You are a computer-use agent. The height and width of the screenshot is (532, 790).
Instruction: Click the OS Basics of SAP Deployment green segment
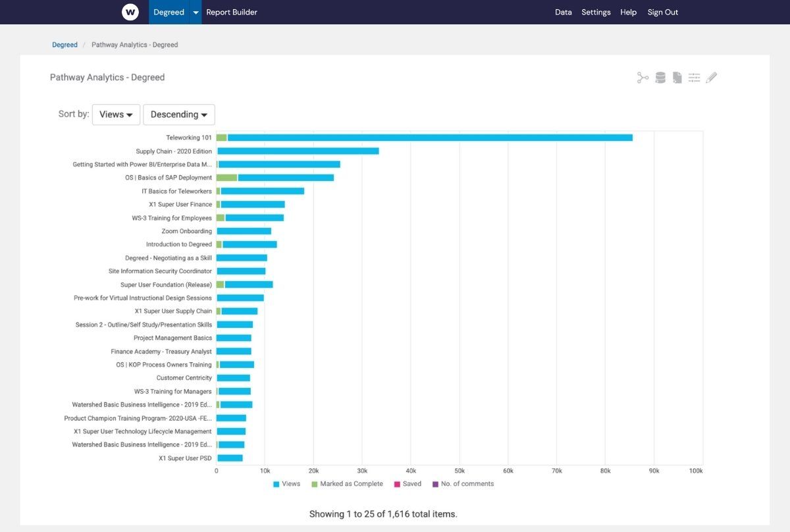tap(227, 178)
